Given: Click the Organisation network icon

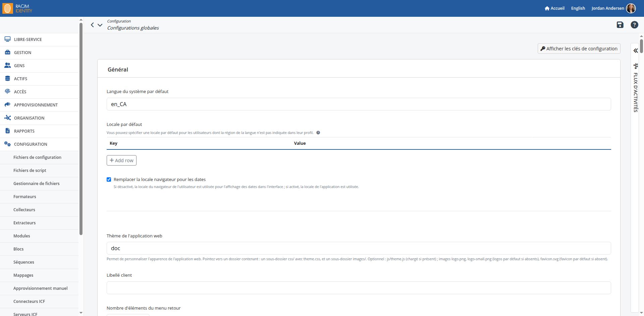Looking at the screenshot, I should 7,118.
